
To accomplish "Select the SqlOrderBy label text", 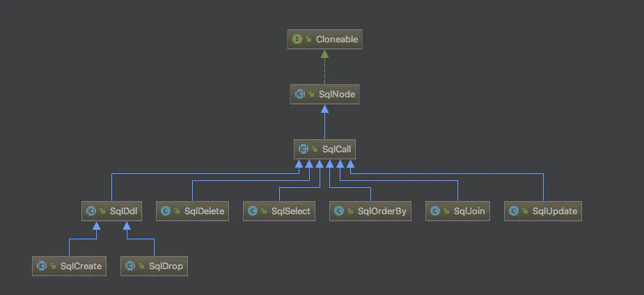I will pos(382,212).
